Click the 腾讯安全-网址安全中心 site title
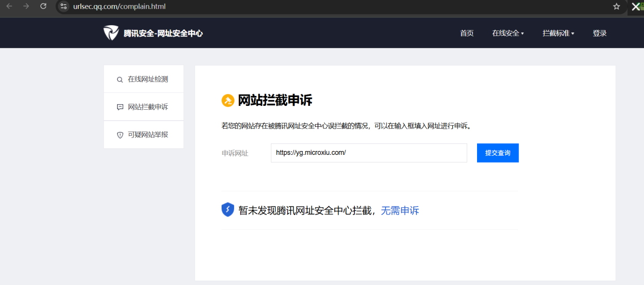Screen dimensions: 644x285 (x=163, y=33)
